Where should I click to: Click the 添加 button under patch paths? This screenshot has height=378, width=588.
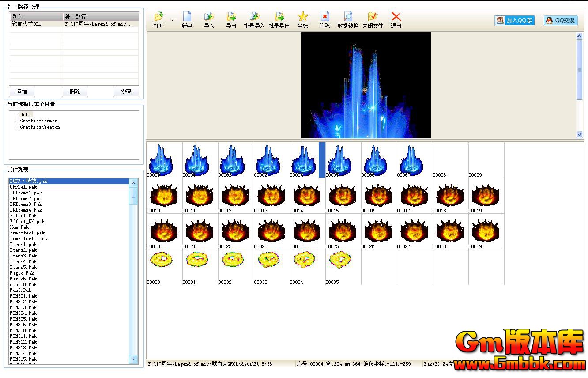point(22,92)
